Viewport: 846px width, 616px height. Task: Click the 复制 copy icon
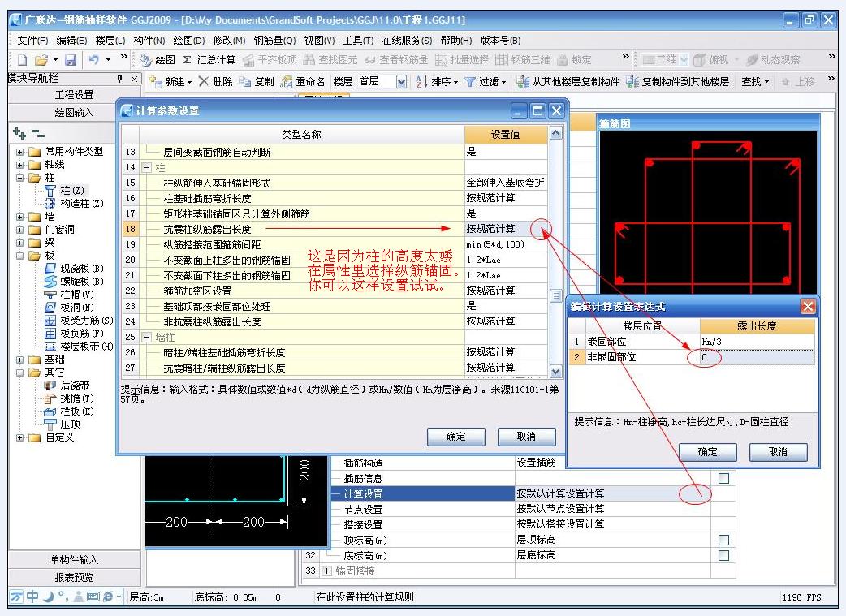245,81
